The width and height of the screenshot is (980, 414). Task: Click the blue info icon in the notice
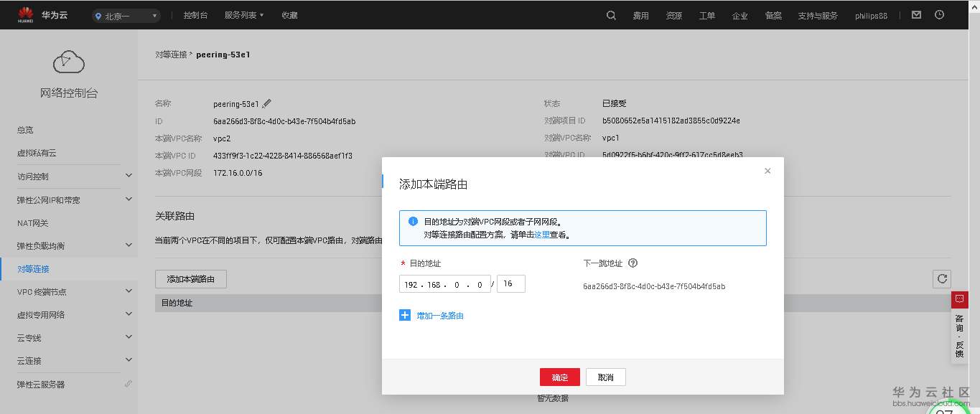(x=413, y=222)
